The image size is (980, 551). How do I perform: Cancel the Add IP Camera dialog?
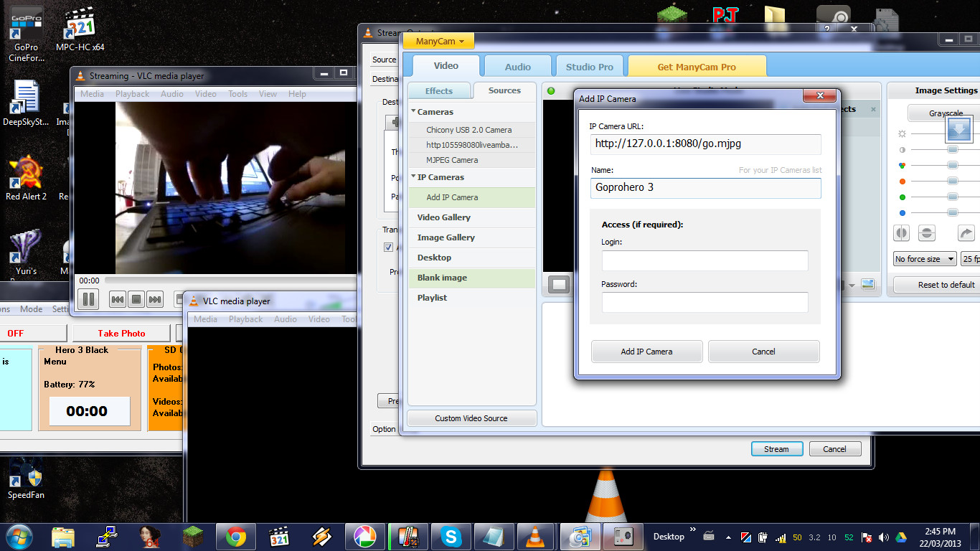pos(763,352)
